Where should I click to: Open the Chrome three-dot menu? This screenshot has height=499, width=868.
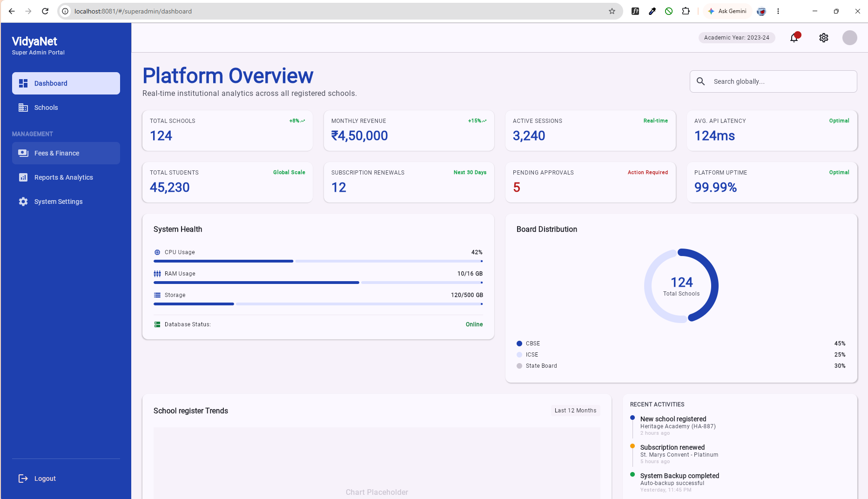coord(778,11)
